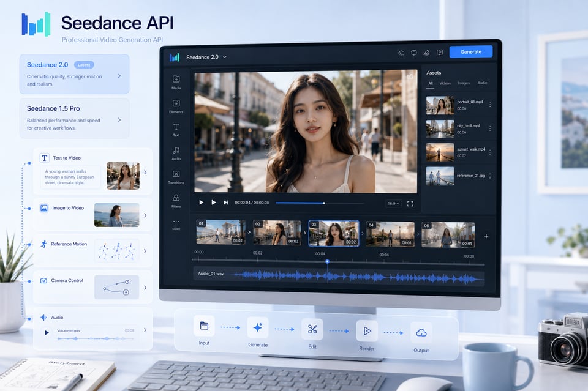Expand the Reference Motion chevron
588x391 pixels.
[145, 251]
